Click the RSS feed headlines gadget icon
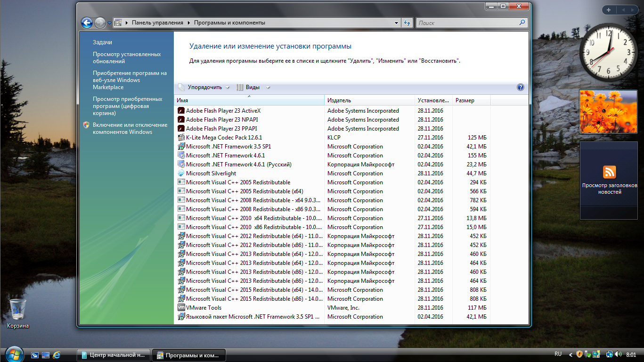 [609, 172]
